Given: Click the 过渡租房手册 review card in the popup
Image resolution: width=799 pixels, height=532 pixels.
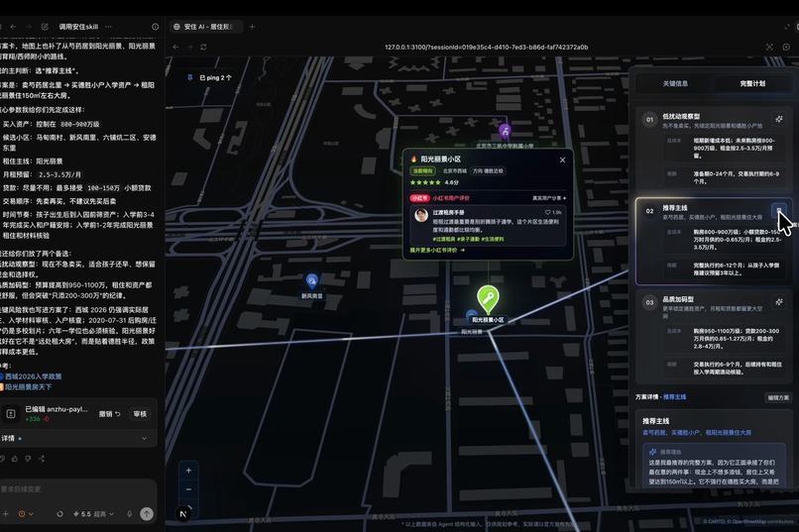Looking at the screenshot, I should click(x=488, y=226).
